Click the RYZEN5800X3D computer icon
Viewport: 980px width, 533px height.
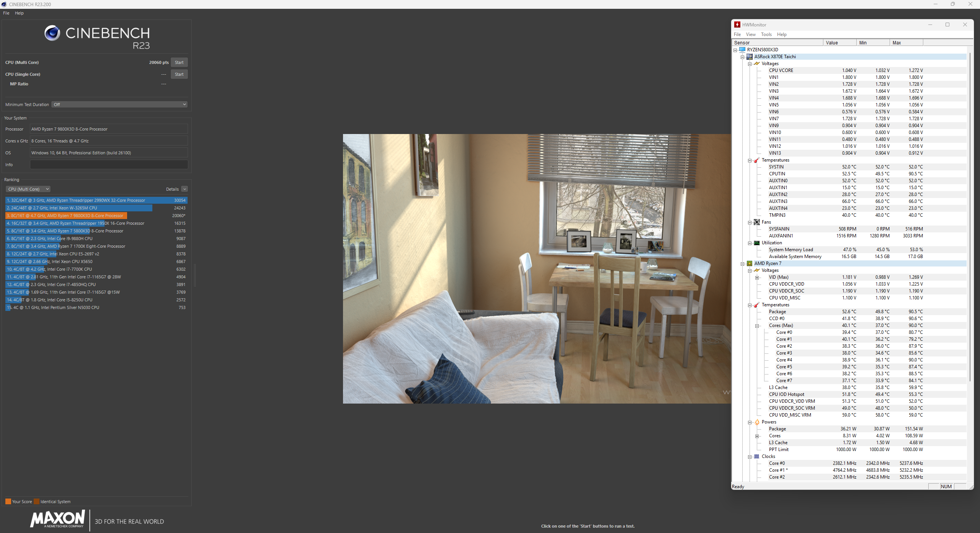(x=742, y=50)
